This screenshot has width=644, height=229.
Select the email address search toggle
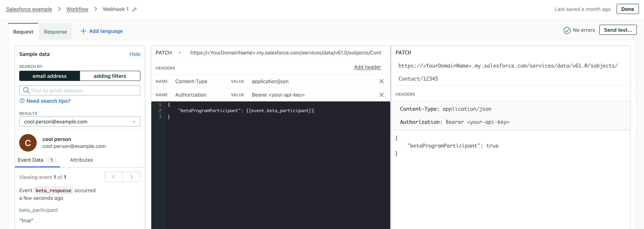tap(49, 76)
